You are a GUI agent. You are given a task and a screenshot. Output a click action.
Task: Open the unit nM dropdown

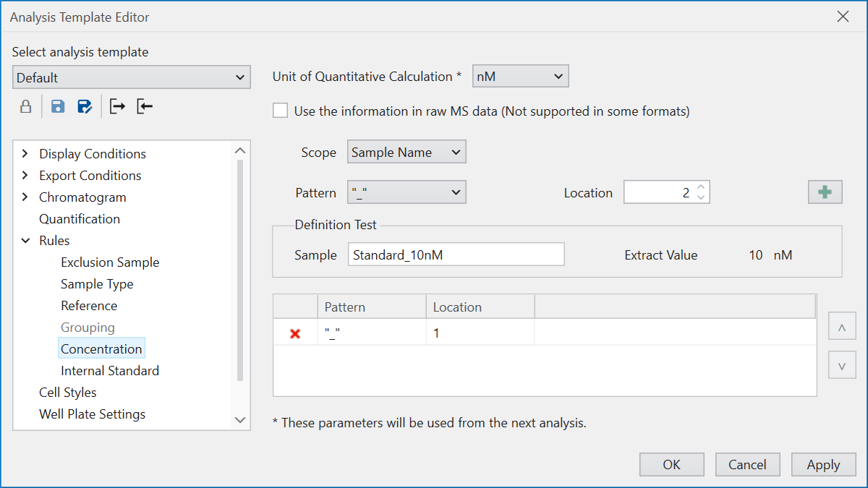(520, 76)
